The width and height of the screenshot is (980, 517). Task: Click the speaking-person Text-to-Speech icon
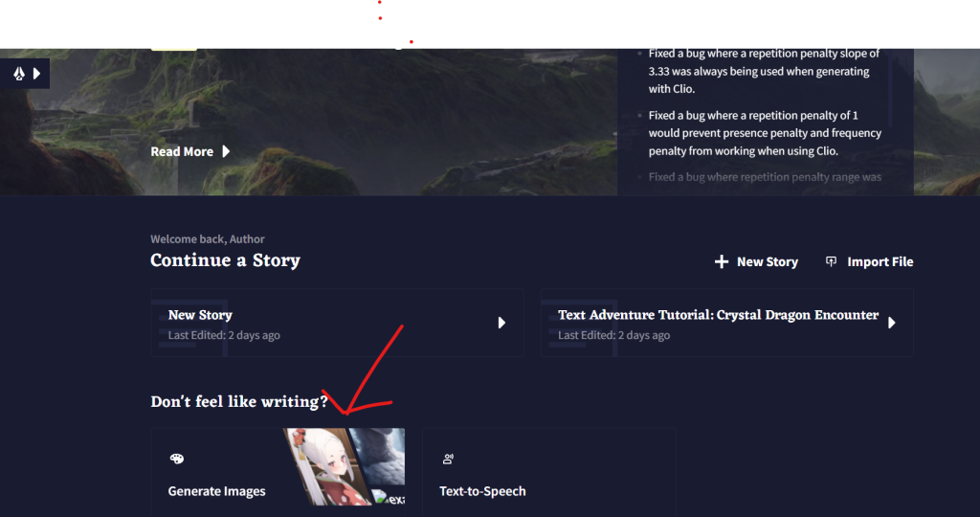point(448,459)
